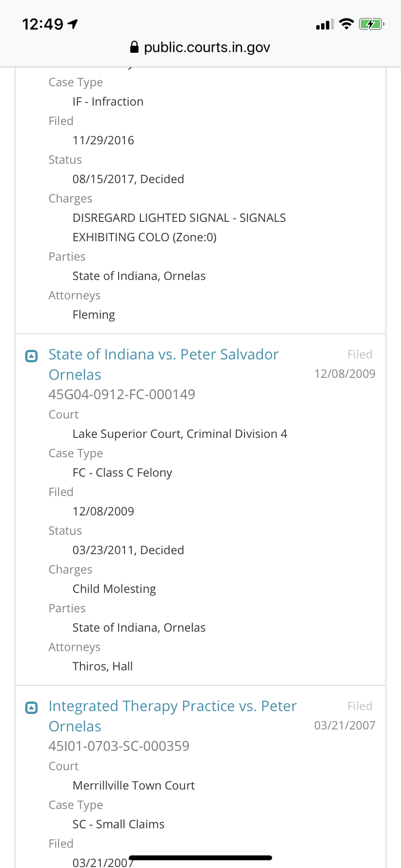Tap Merrillville Town Court text
Viewport: 401px width, 868px height.
[x=134, y=786]
